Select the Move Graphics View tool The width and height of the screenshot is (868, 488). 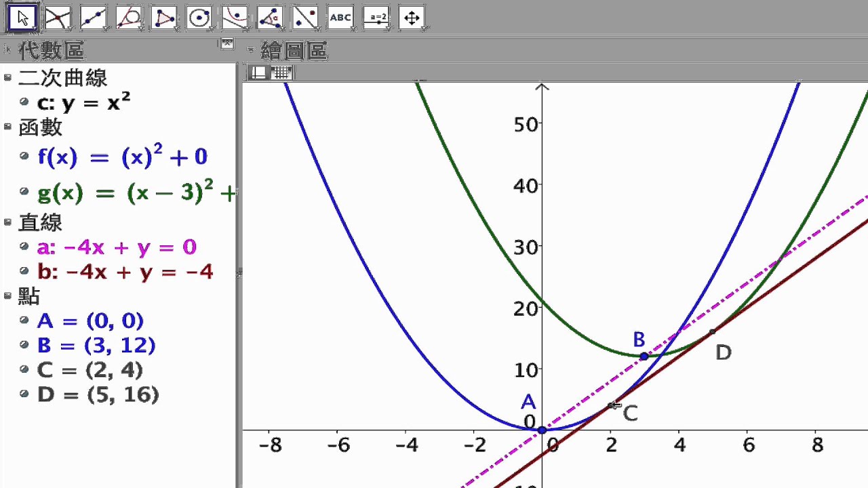click(x=412, y=18)
